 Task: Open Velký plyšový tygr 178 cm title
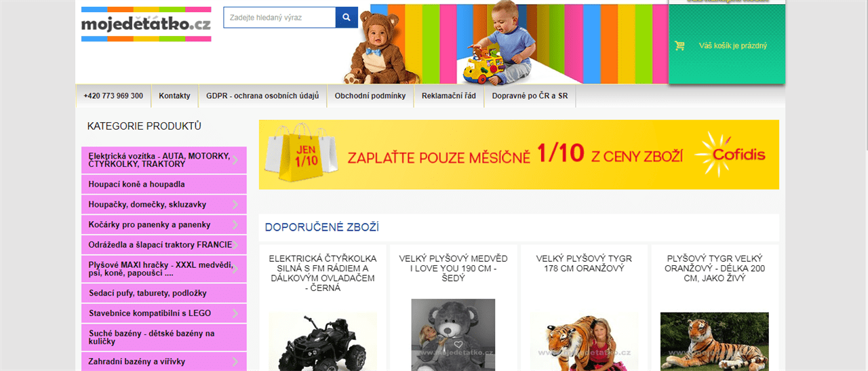[584, 263]
